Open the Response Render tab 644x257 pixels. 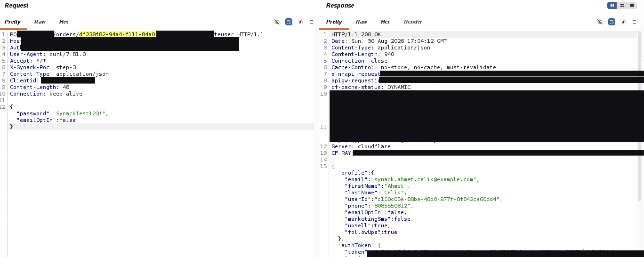(413, 22)
